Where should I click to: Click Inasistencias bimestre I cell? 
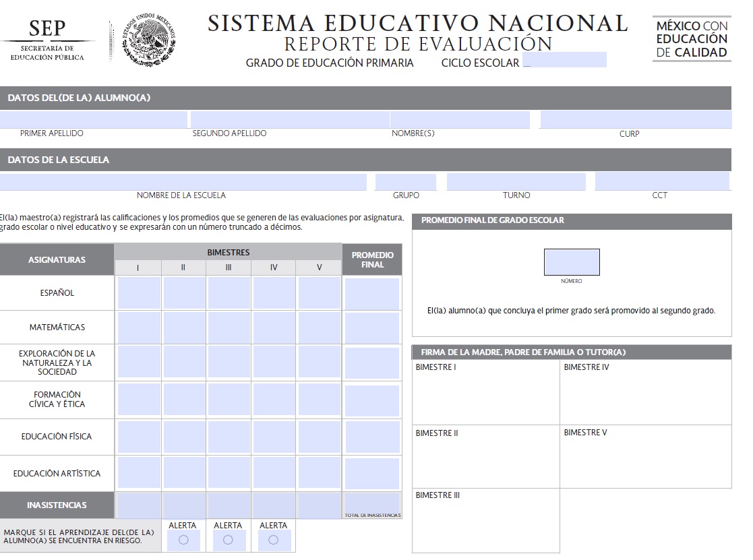click(140, 505)
